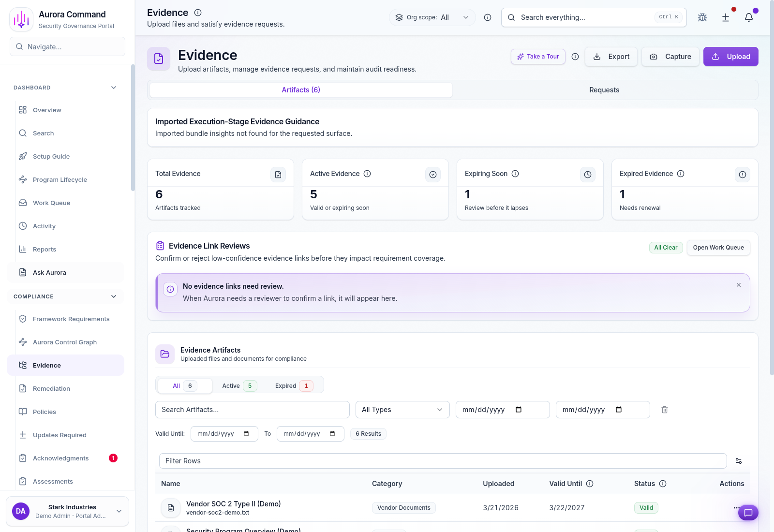
Task: Click the trash icon to clear filters
Action: pos(665,410)
